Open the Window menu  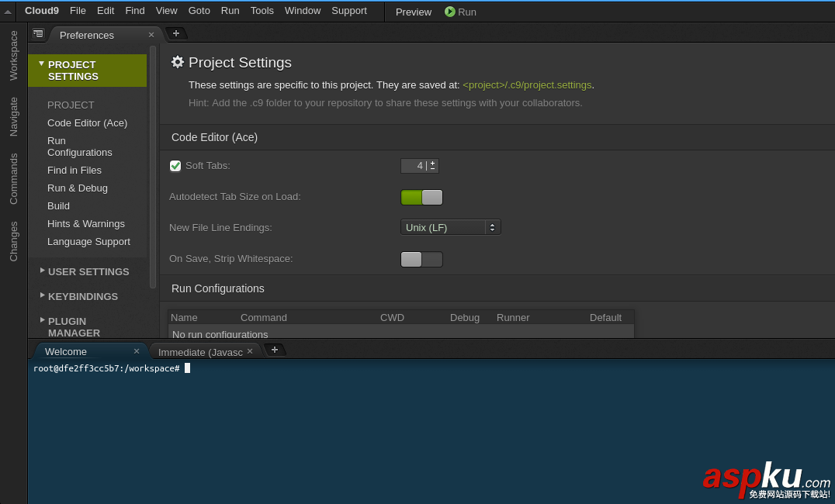click(x=303, y=11)
